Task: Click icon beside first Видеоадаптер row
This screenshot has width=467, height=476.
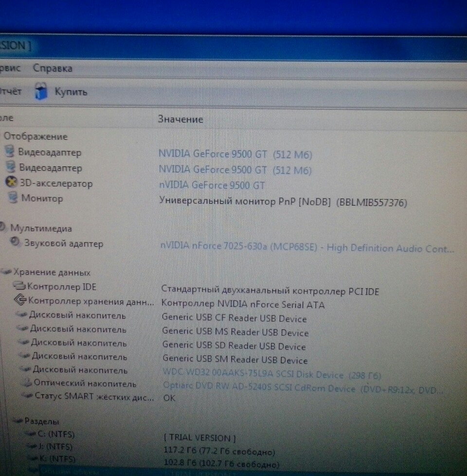Action: (10, 151)
